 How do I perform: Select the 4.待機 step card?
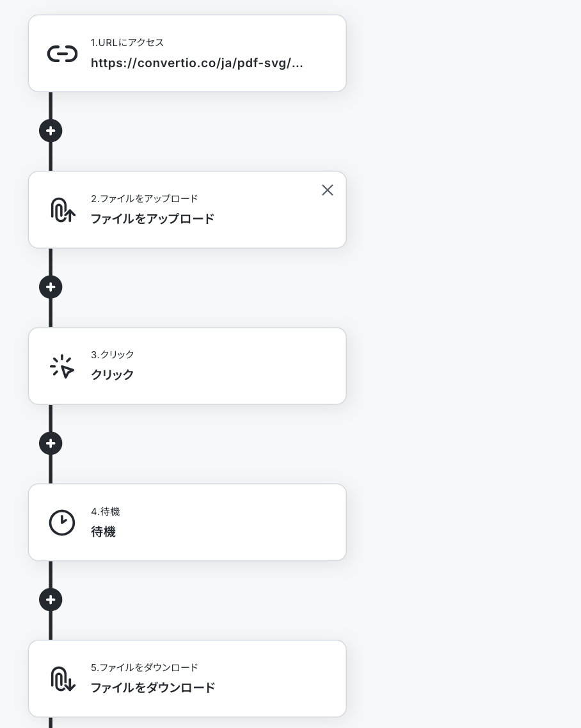[187, 522]
